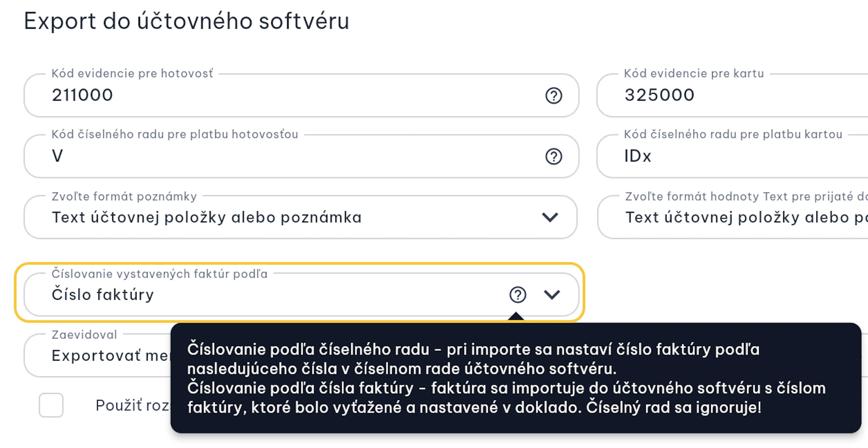The width and height of the screenshot is (868, 448).
Task: Focus the Kód evidencie pre kartu field 325000
Action: pos(732,96)
